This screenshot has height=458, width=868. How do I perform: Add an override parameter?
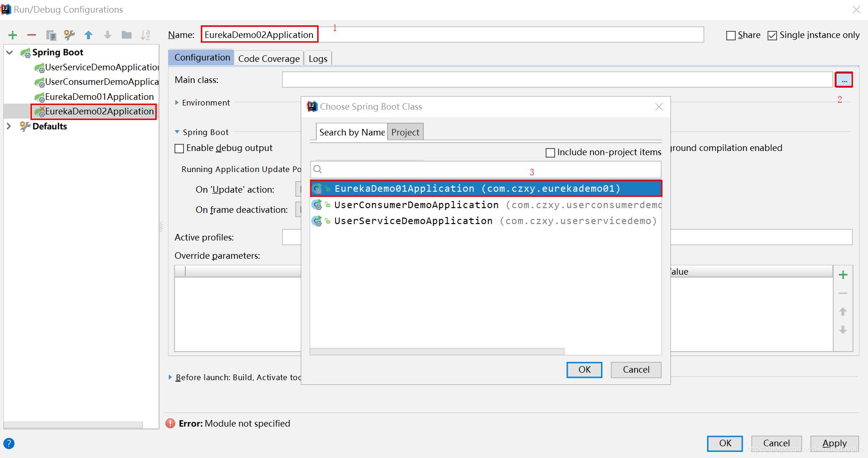(x=843, y=275)
